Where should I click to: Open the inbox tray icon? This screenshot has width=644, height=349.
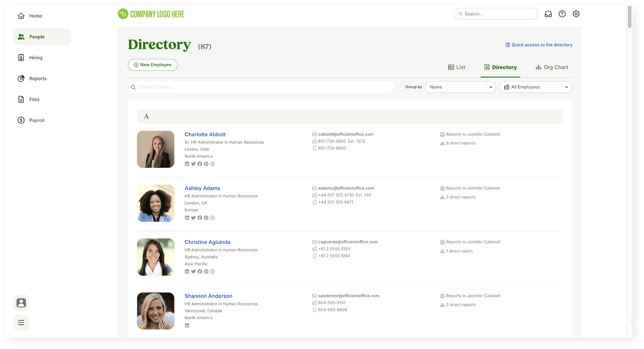548,14
